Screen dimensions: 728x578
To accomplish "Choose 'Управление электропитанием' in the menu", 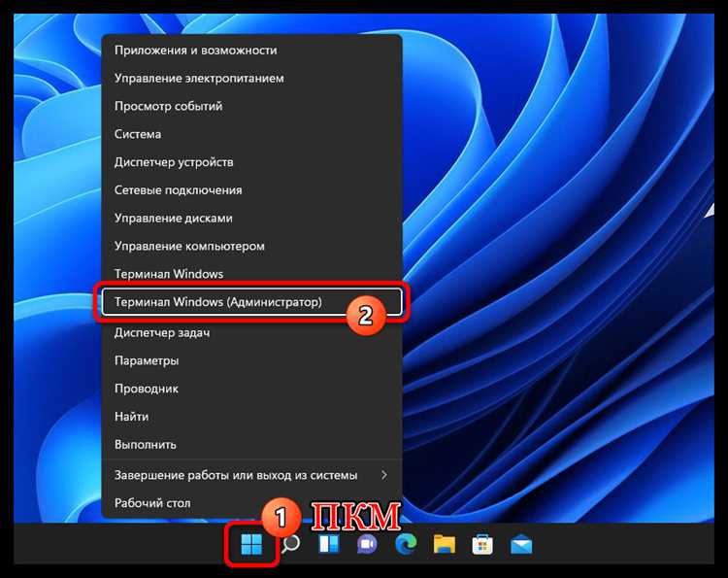I will click(x=251, y=78).
